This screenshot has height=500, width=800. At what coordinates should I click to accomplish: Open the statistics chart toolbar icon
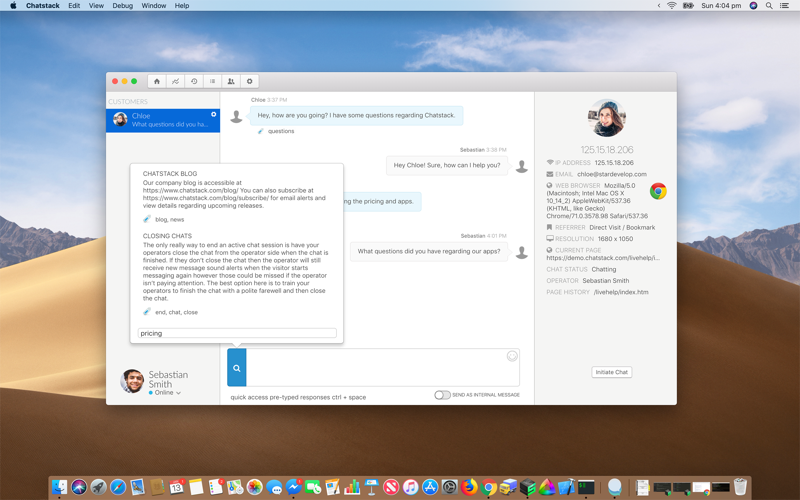176,81
